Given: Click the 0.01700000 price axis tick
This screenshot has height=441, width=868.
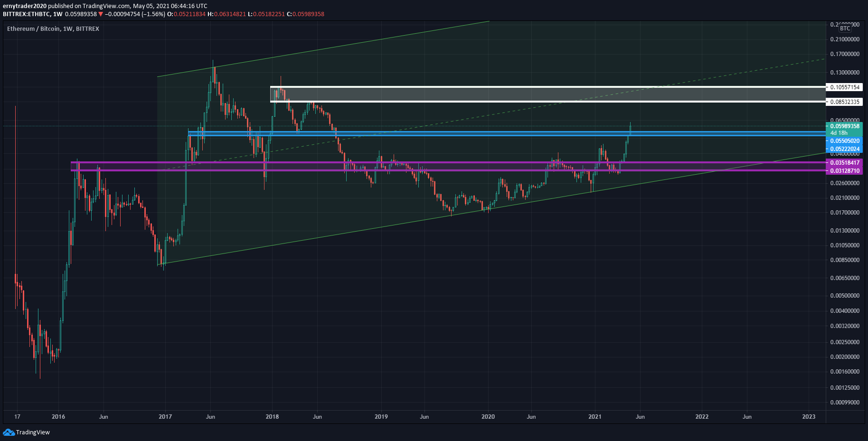Looking at the screenshot, I should tap(845, 213).
